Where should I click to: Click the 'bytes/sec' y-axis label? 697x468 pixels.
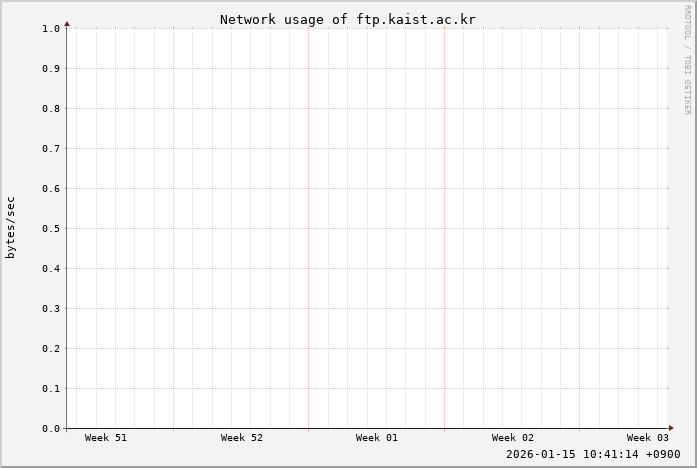[x=11, y=228]
